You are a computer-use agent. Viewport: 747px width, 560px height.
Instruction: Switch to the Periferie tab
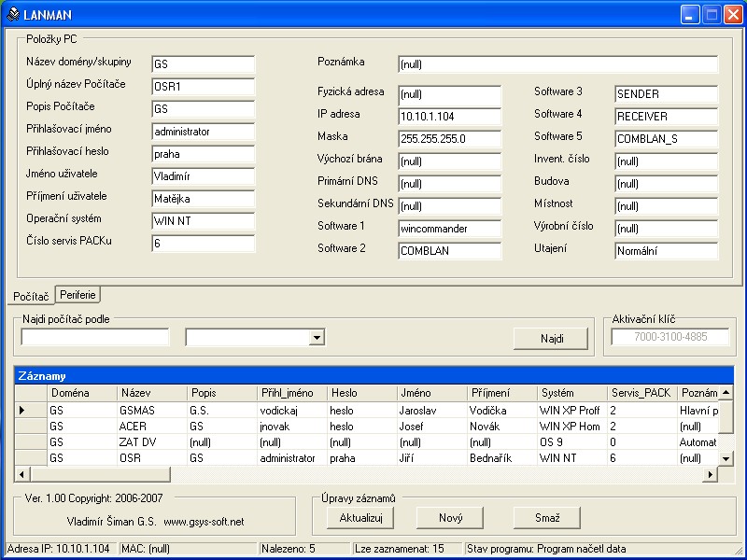click(78, 295)
